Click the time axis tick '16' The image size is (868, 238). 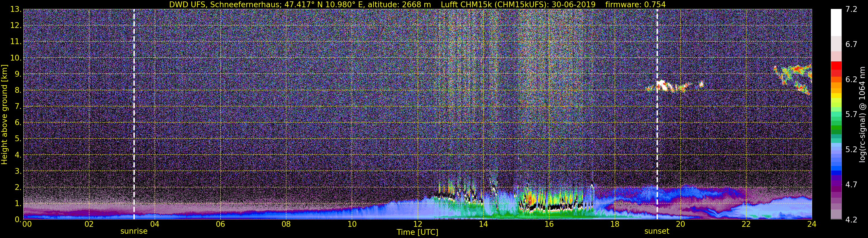pos(549,224)
